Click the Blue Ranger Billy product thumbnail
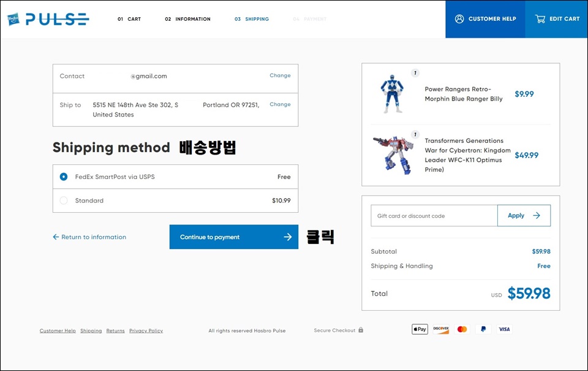 pos(392,94)
